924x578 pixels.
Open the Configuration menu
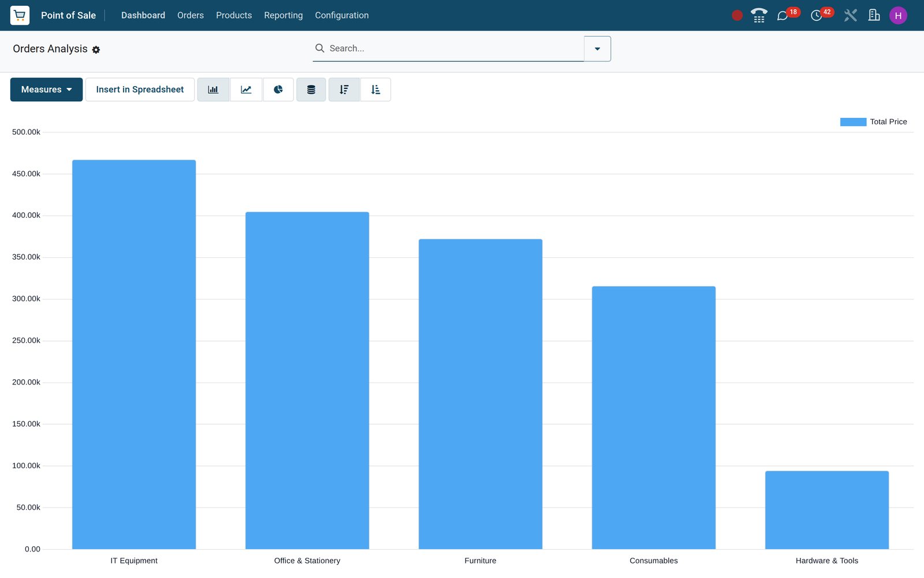pos(342,16)
